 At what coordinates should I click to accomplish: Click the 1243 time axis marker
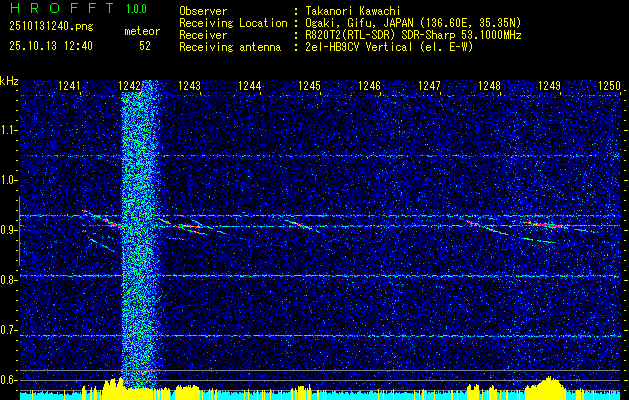tap(189, 85)
